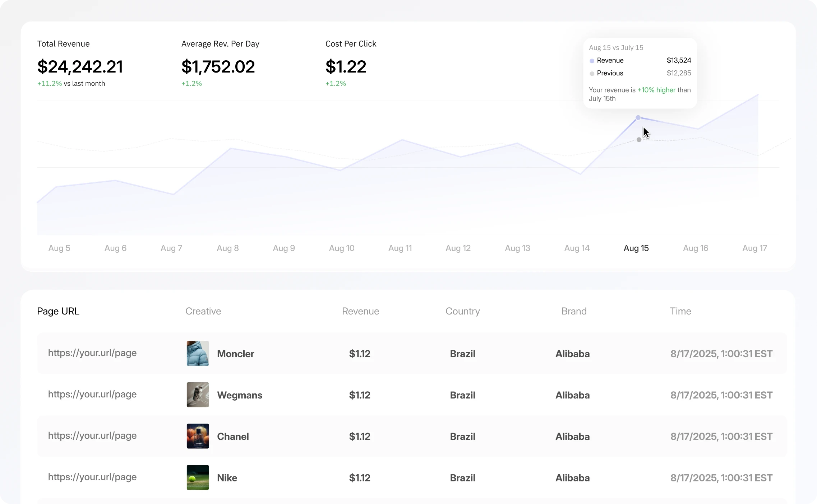Click the gray previous-period data point

[x=639, y=140]
